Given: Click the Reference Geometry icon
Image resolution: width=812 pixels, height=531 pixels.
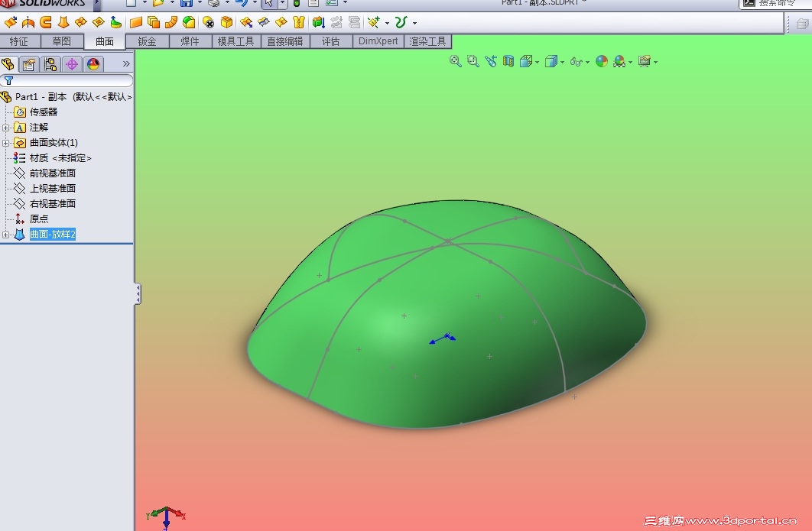Looking at the screenshot, I should coord(374,22).
